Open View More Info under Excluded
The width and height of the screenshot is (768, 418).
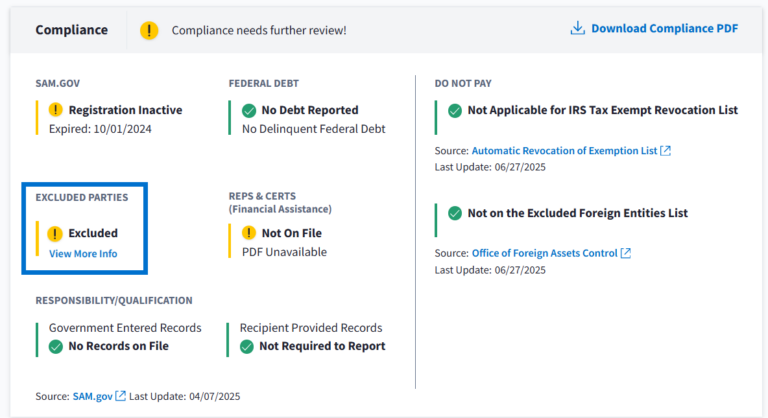(83, 254)
